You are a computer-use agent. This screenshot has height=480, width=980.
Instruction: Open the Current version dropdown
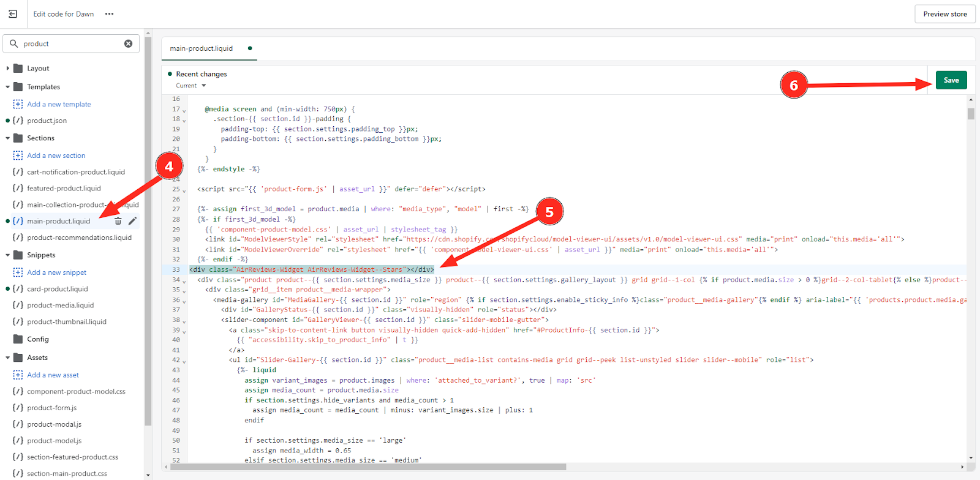pos(191,86)
